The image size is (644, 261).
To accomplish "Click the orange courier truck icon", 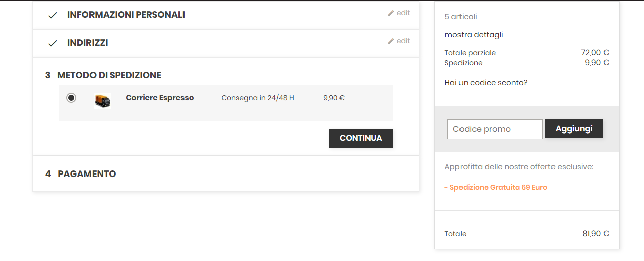I will click(x=102, y=101).
